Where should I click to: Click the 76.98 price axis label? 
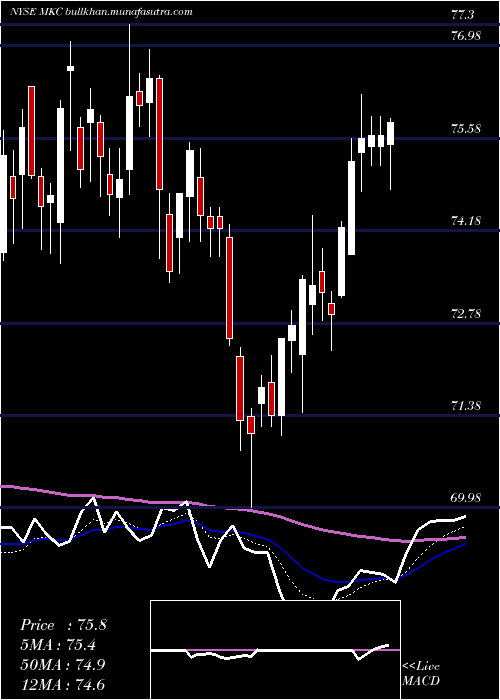point(466,36)
